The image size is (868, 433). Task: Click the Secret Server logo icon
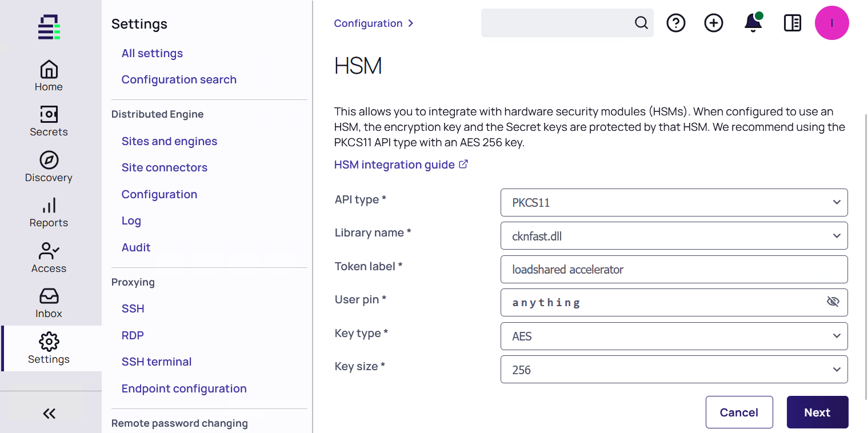[x=49, y=27]
